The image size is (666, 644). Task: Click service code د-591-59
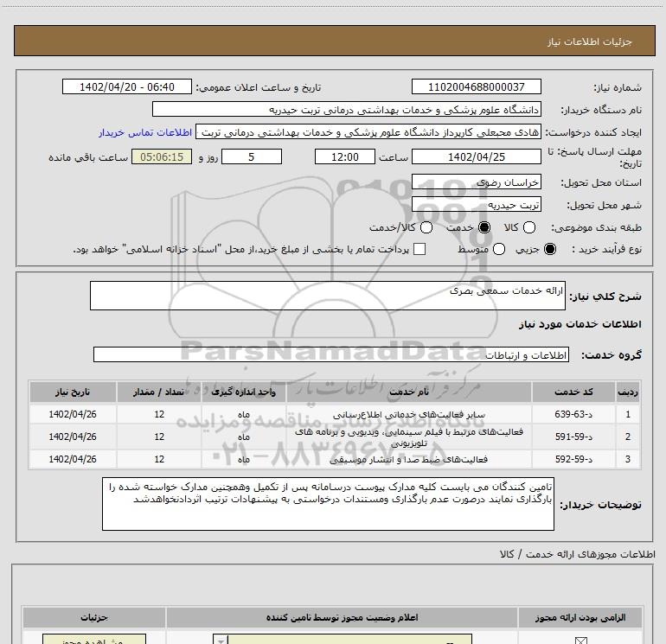(x=573, y=437)
